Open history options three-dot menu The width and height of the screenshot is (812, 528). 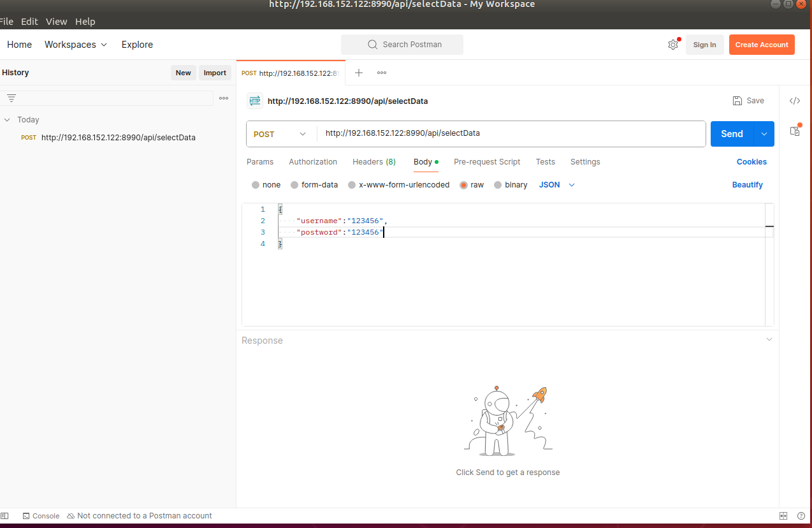click(224, 98)
